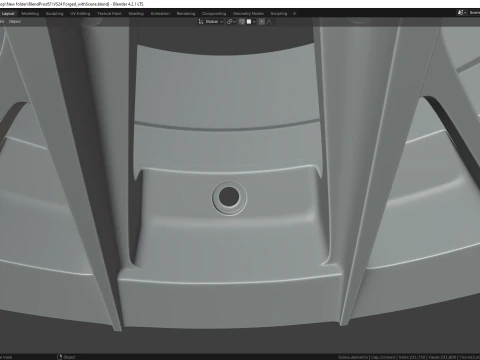Click the scene browse icon at top right

pyautogui.click(x=461, y=13)
